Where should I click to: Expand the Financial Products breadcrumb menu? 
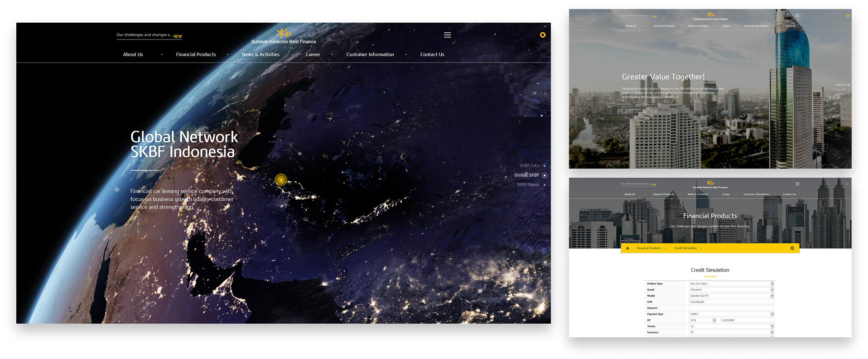[651, 248]
